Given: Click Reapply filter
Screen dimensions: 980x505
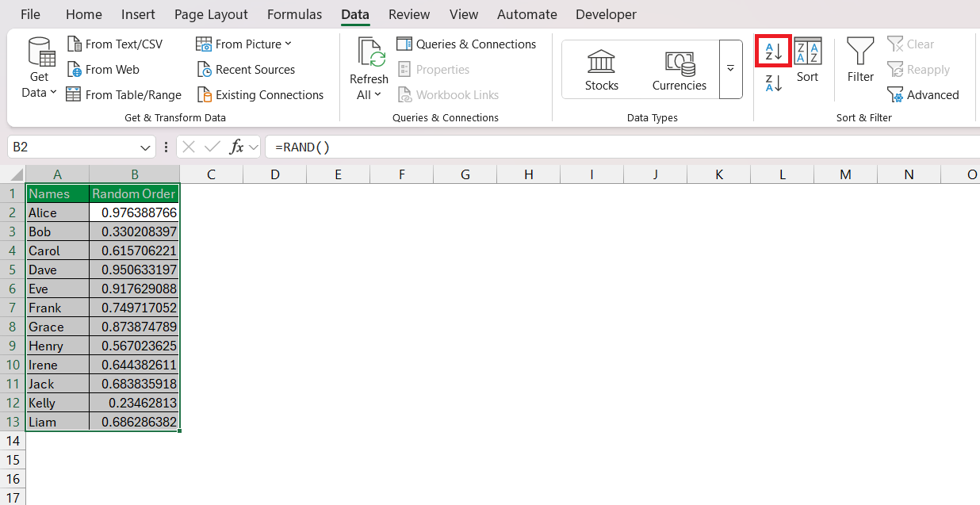Looking at the screenshot, I should pos(918,70).
